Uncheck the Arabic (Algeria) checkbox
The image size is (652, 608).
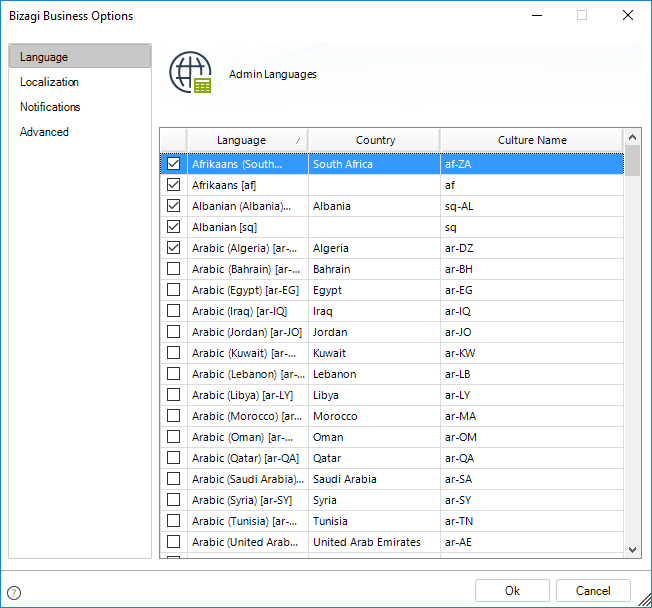coord(173,247)
